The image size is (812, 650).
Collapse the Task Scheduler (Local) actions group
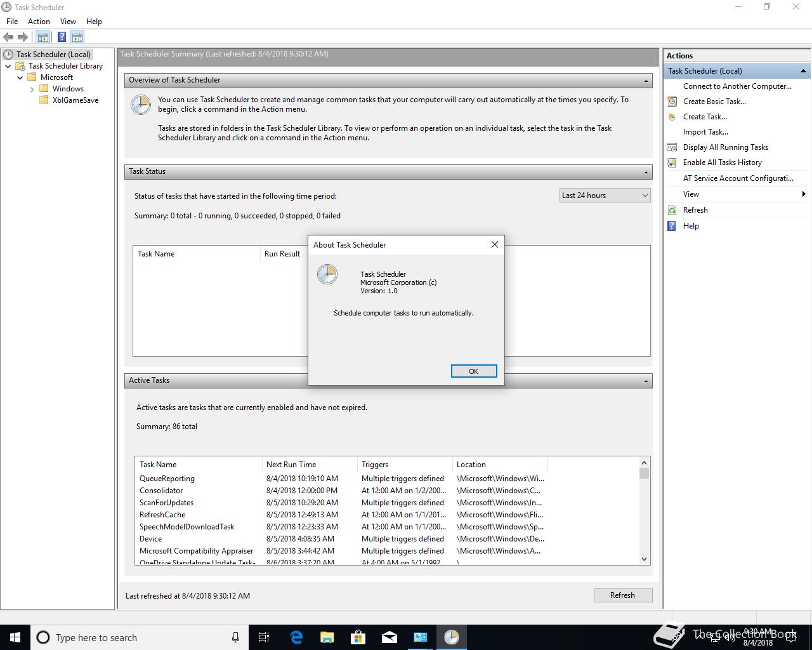803,71
